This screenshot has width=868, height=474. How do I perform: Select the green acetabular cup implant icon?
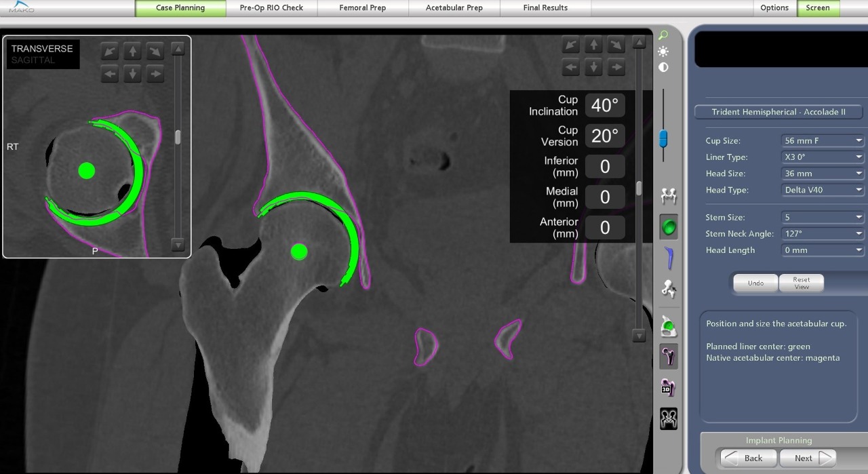tap(668, 226)
